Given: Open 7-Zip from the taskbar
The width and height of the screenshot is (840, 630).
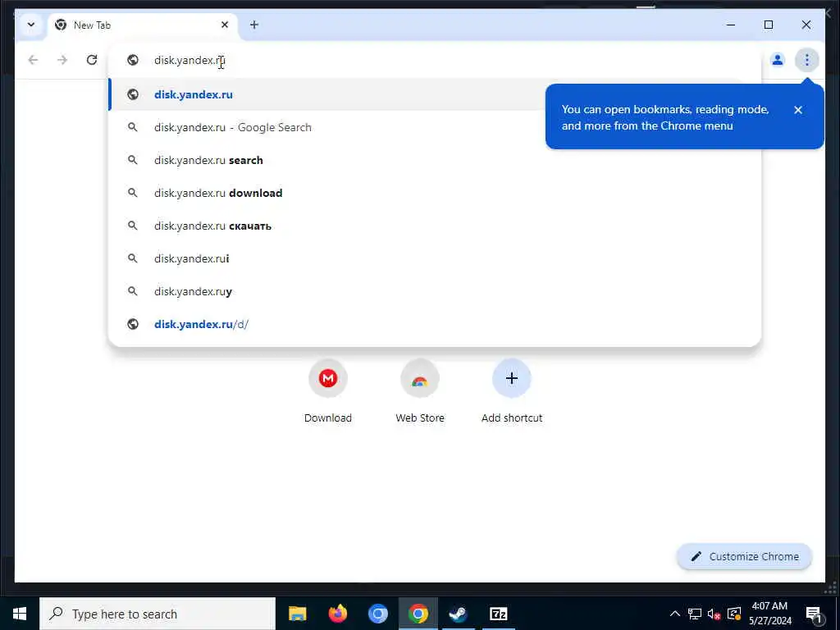Looking at the screenshot, I should 498,614.
